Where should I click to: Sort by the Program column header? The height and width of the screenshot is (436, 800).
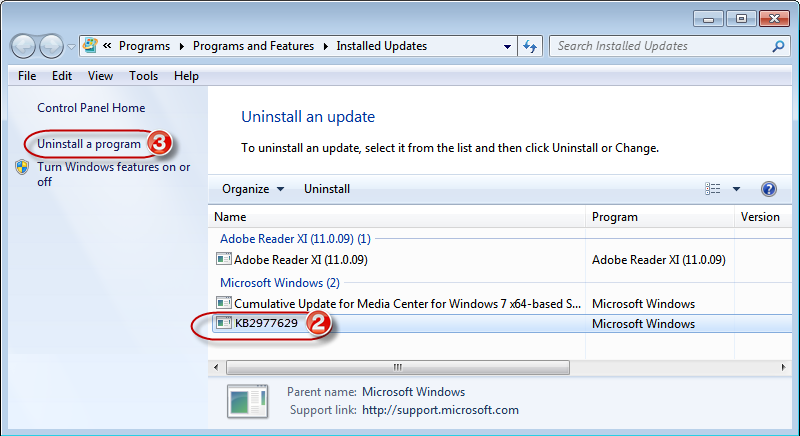(660, 217)
